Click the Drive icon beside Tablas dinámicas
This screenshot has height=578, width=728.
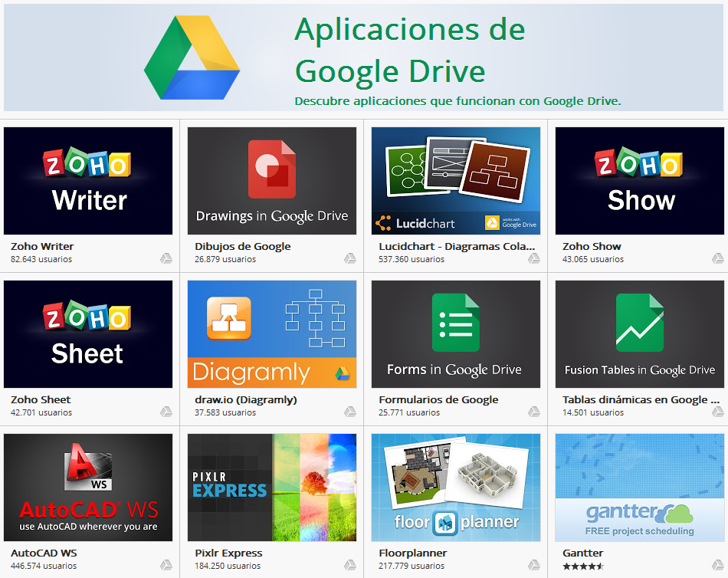point(718,412)
